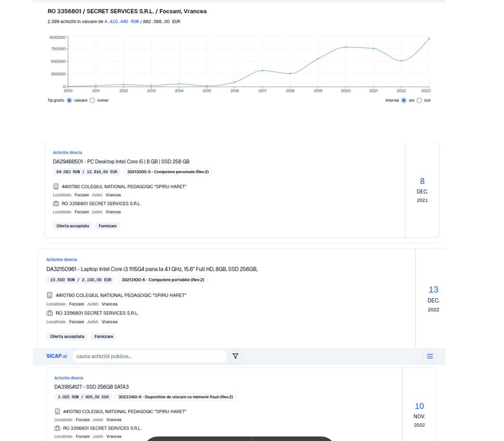Viewport: 504px width, 441px height.
Task: Click the 2023 data point on the chart
Action: pos(429,39)
